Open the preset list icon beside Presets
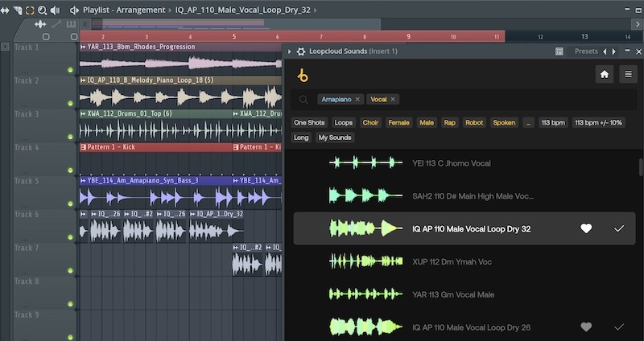This screenshot has width=644, height=341. point(559,51)
